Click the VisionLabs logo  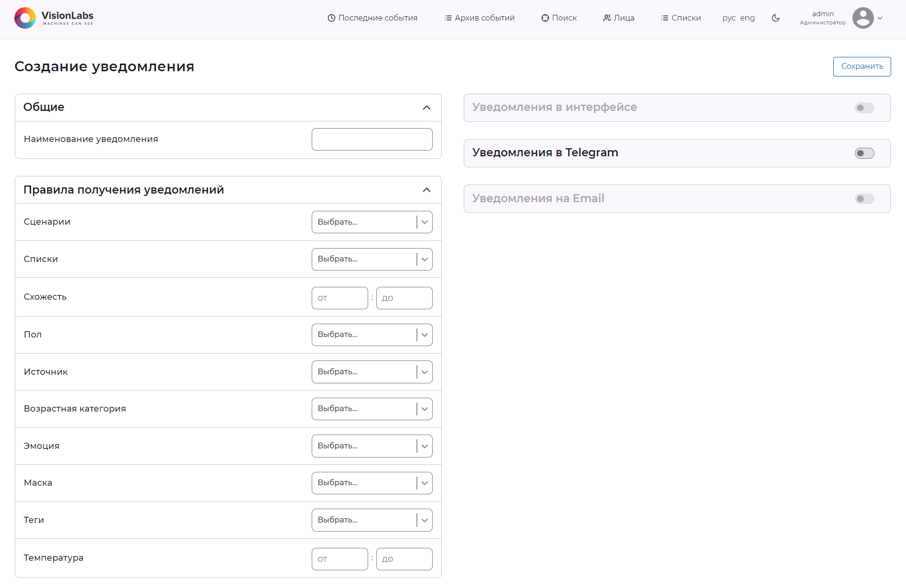[54, 18]
